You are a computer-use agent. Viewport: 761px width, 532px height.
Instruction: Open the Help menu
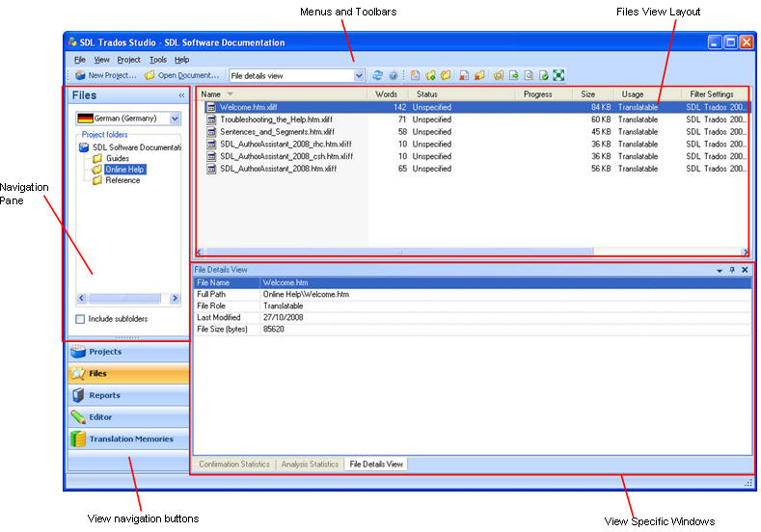click(181, 60)
